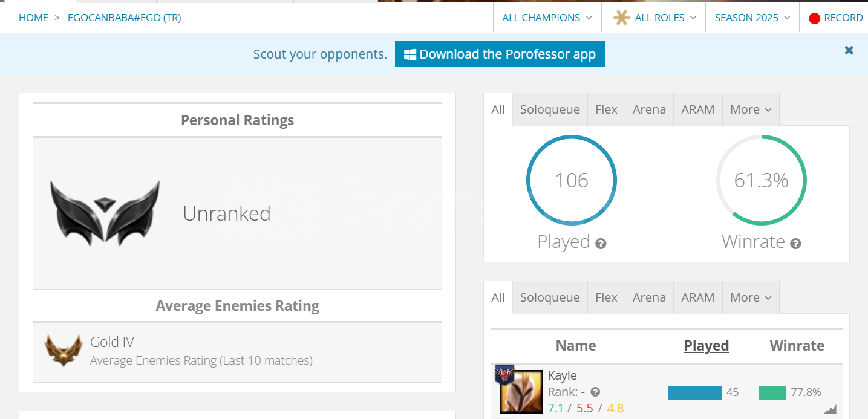The image size is (868, 419).
Task: Click Download the Porofessor app button
Action: click(x=500, y=54)
